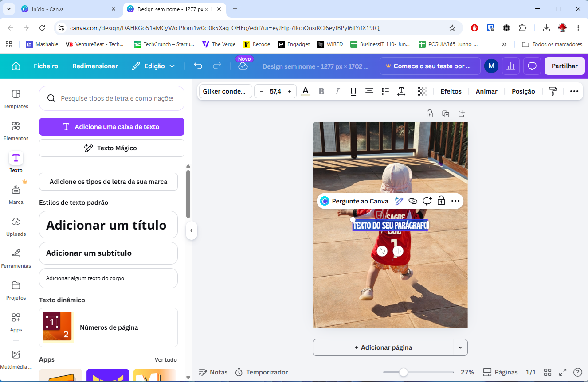Open letter spacing options

401,91
